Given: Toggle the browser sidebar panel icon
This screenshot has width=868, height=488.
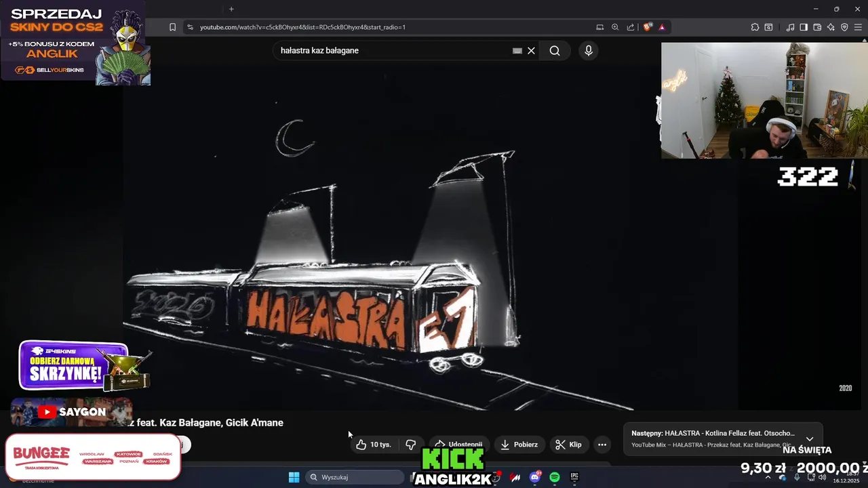Looking at the screenshot, I should click(804, 27).
